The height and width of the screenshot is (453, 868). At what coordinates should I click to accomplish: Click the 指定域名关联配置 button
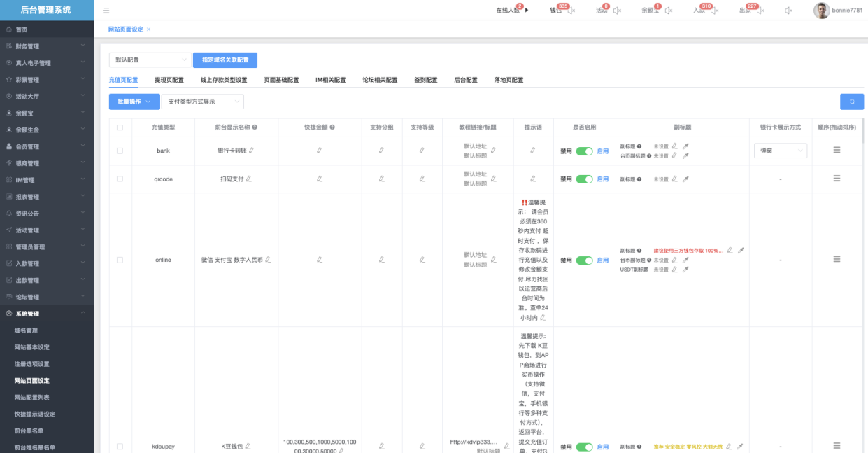click(225, 60)
